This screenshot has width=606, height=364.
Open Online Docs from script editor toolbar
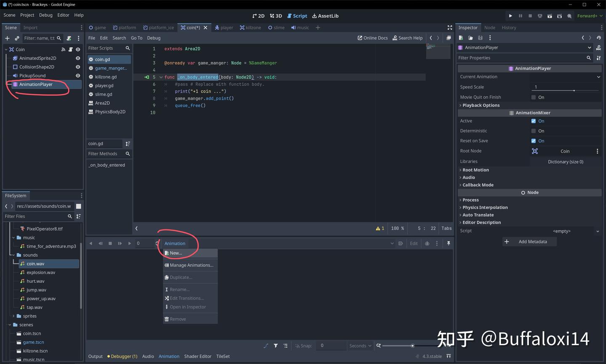tap(372, 38)
